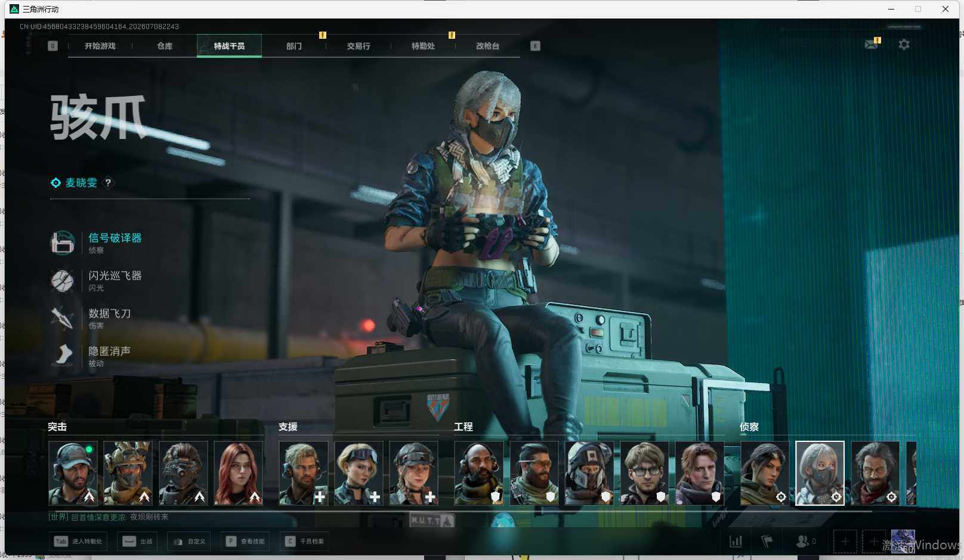Click the flag icon in bottom bar
The height and width of the screenshot is (560, 964).
[767, 542]
